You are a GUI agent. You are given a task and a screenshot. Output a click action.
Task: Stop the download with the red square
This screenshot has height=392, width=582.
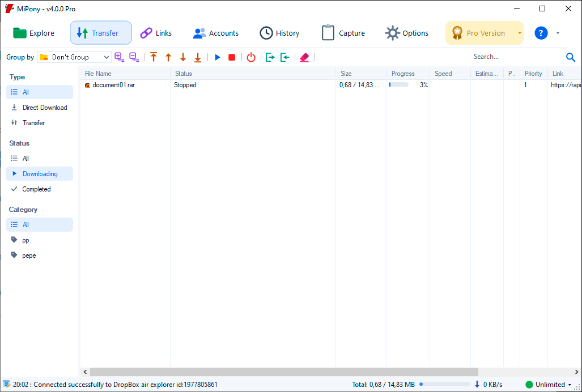point(232,57)
